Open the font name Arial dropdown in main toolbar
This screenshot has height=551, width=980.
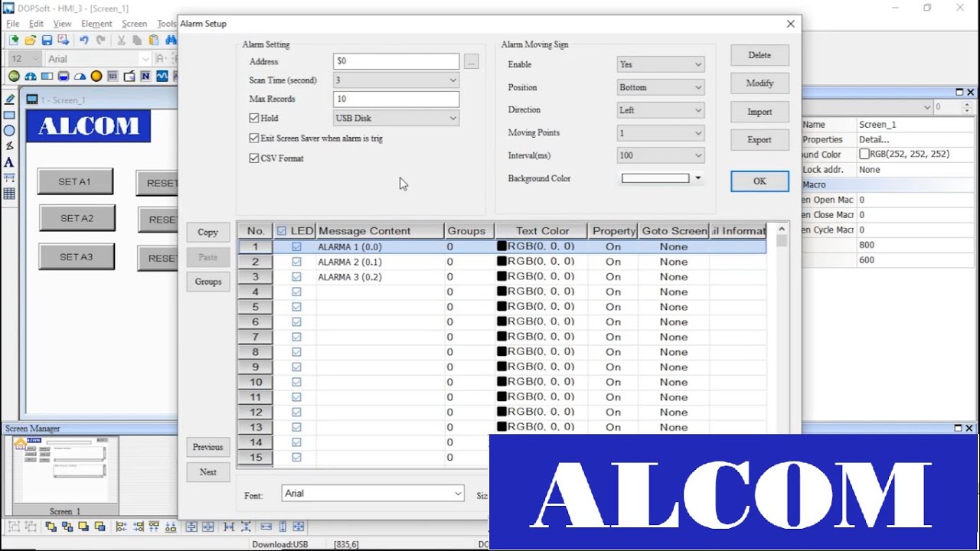tap(98, 59)
